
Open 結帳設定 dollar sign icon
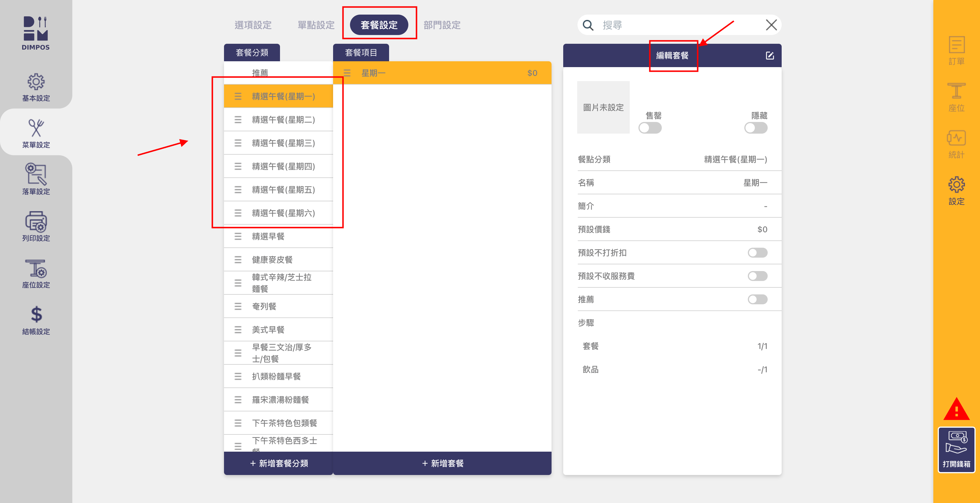click(36, 315)
